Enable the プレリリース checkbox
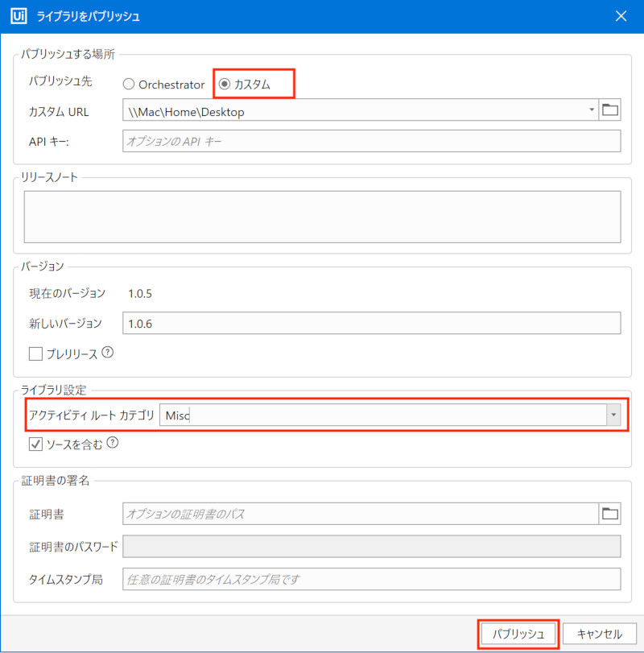This screenshot has height=653, width=644. (x=35, y=353)
